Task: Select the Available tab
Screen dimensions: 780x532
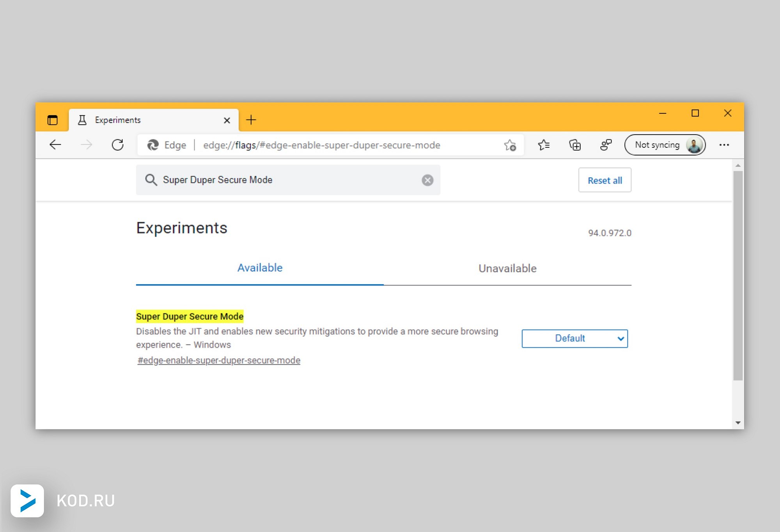Action: click(x=260, y=268)
